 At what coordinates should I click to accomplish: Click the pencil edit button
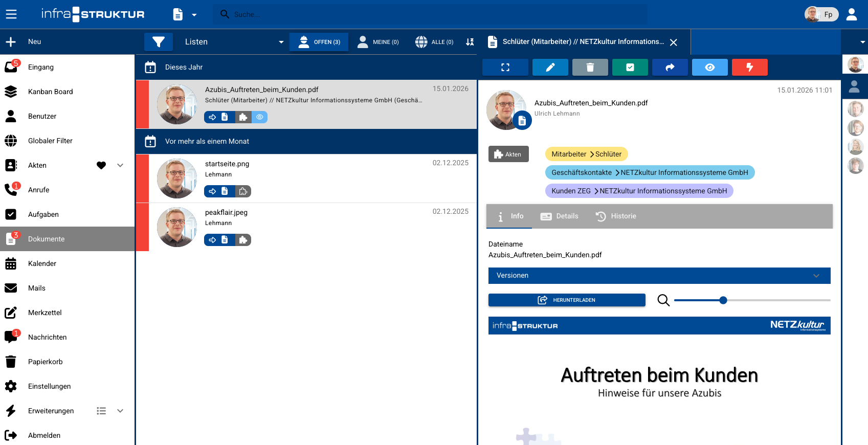550,68
